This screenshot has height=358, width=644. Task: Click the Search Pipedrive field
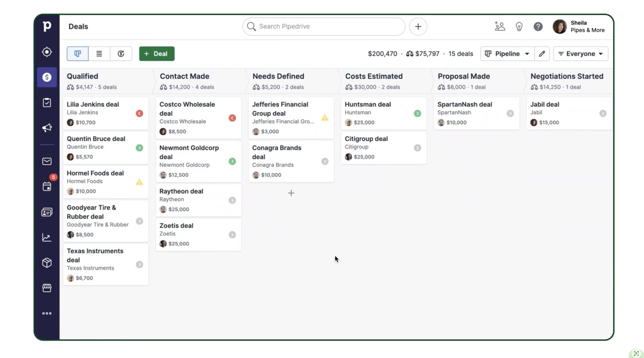tap(324, 26)
